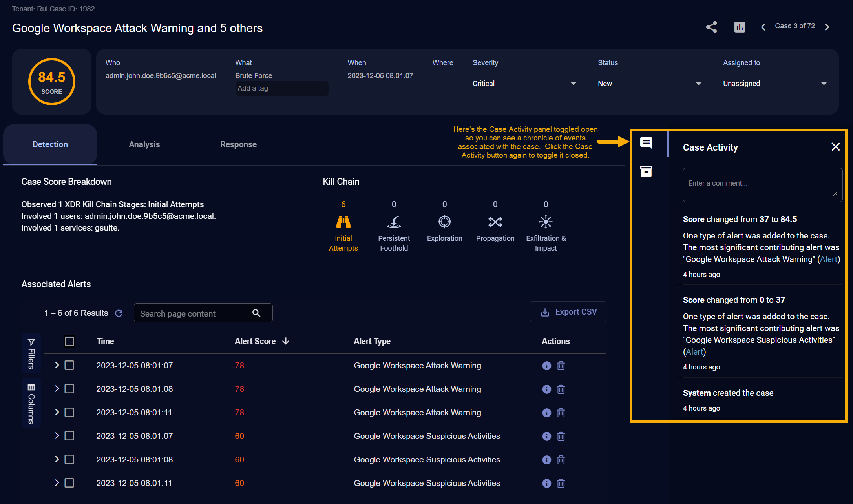Viewport: 853px width, 504px height.
Task: Go to previous case arrow
Action: point(763,27)
